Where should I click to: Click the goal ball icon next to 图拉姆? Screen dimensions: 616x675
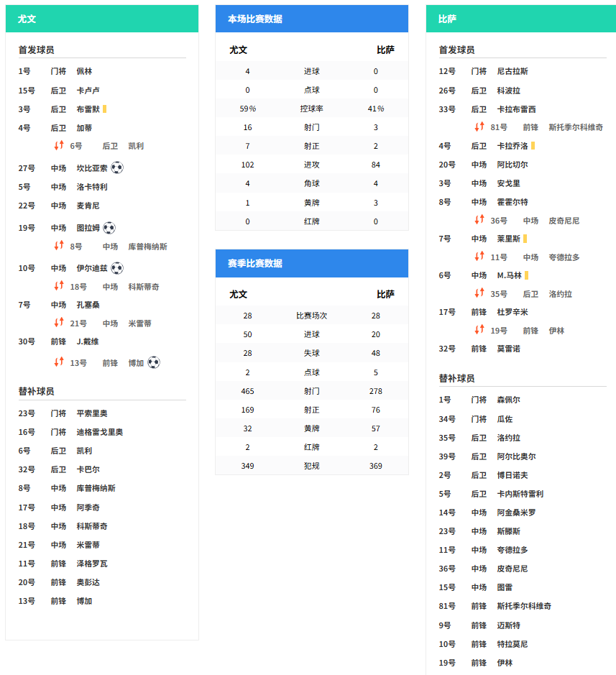pos(109,228)
